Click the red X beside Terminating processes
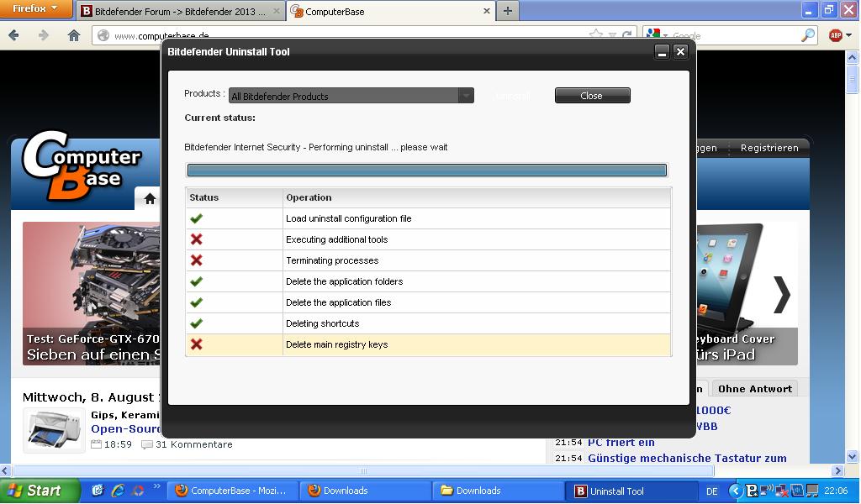 (x=196, y=260)
